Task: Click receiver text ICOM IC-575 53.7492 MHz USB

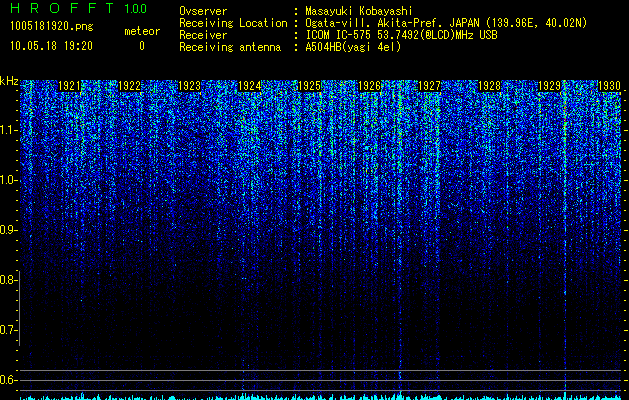Action: tap(401, 35)
